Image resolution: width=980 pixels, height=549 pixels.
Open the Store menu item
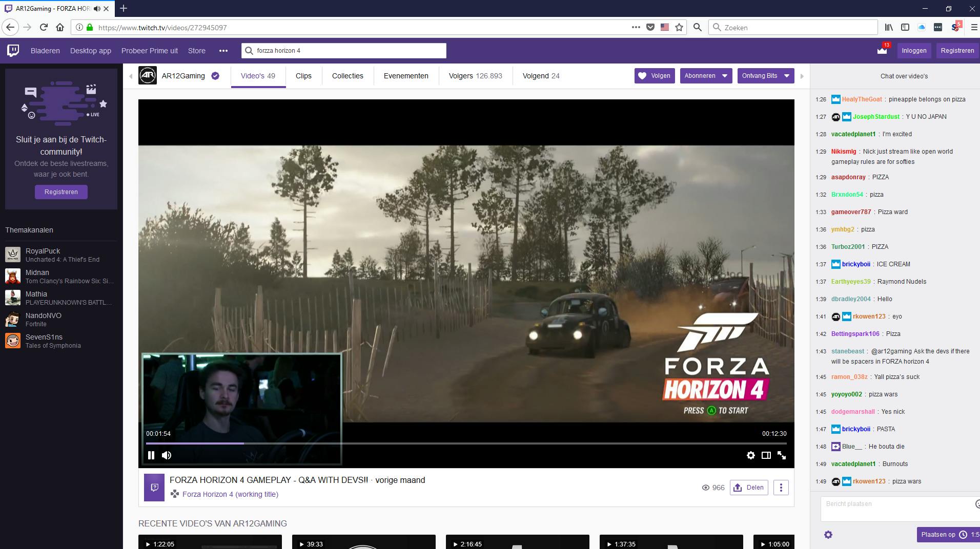pos(196,50)
